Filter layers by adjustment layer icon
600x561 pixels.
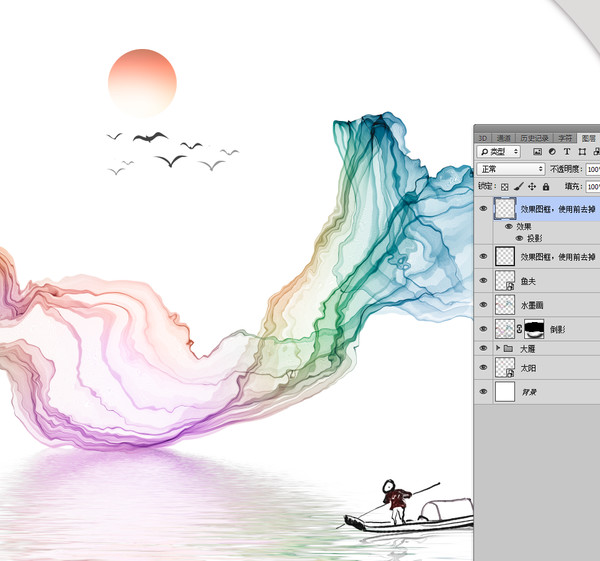click(552, 152)
